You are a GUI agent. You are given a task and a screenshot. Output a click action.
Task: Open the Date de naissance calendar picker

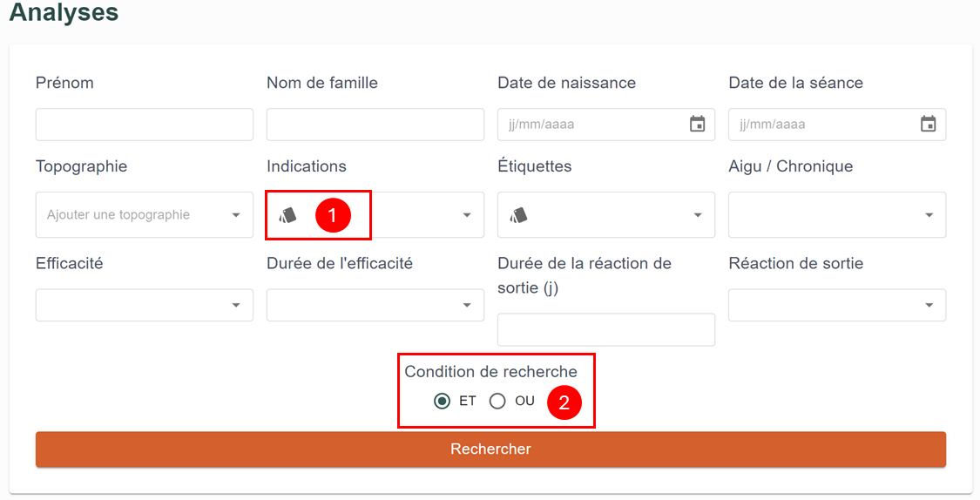click(x=697, y=124)
